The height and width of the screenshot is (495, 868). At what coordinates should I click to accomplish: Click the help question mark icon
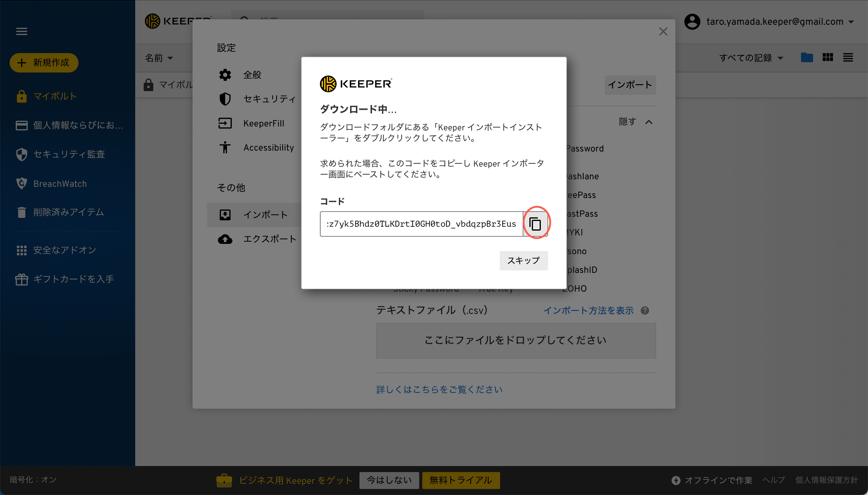[645, 310]
